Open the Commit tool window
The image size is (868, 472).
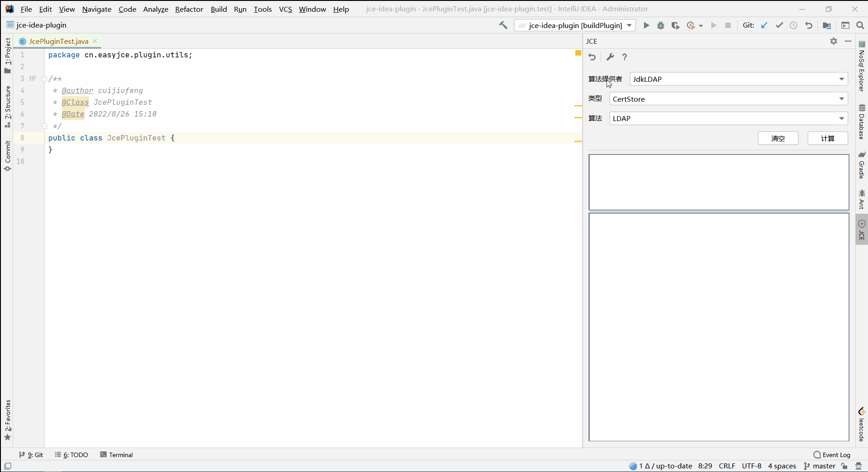(x=8, y=156)
